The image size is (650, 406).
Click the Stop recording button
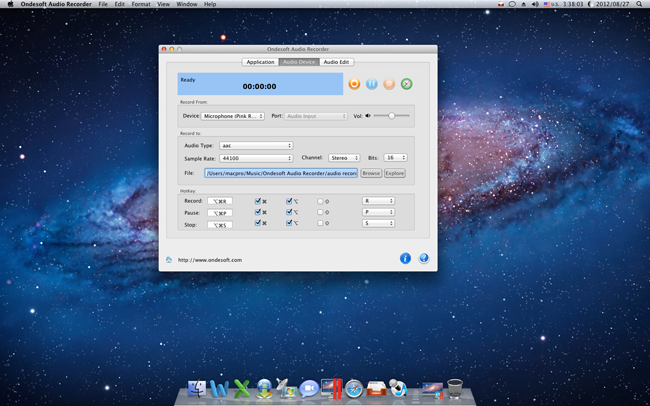pyautogui.click(x=389, y=84)
